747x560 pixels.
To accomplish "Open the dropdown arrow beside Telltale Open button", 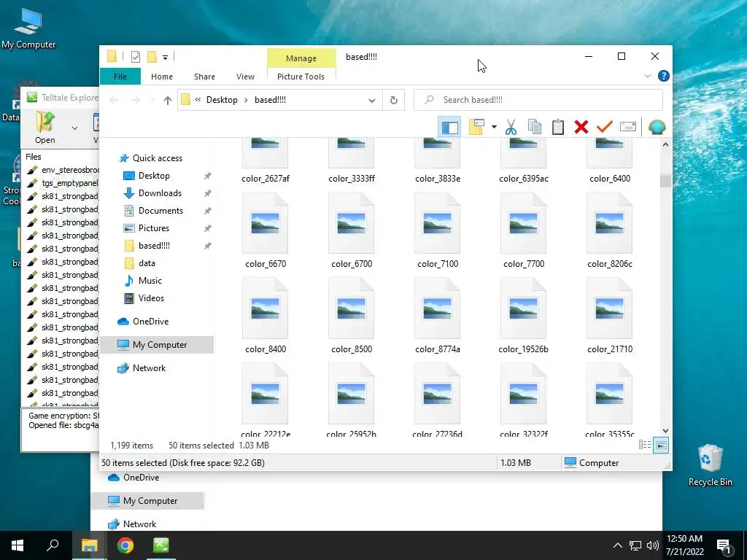I will click(x=75, y=128).
